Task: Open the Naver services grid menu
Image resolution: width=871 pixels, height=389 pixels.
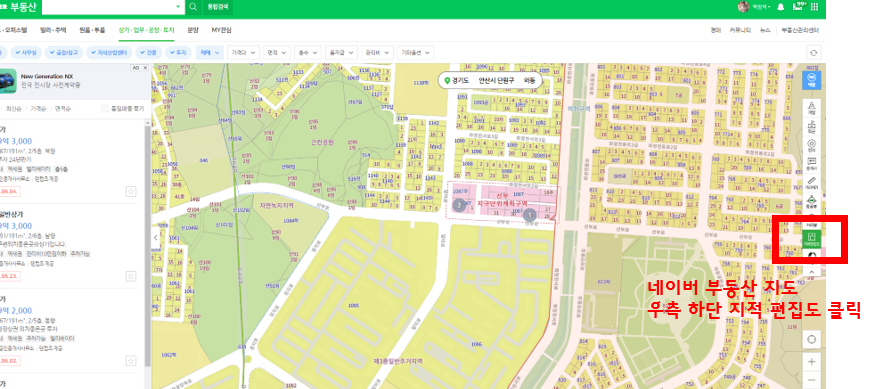Action: click(x=814, y=7)
